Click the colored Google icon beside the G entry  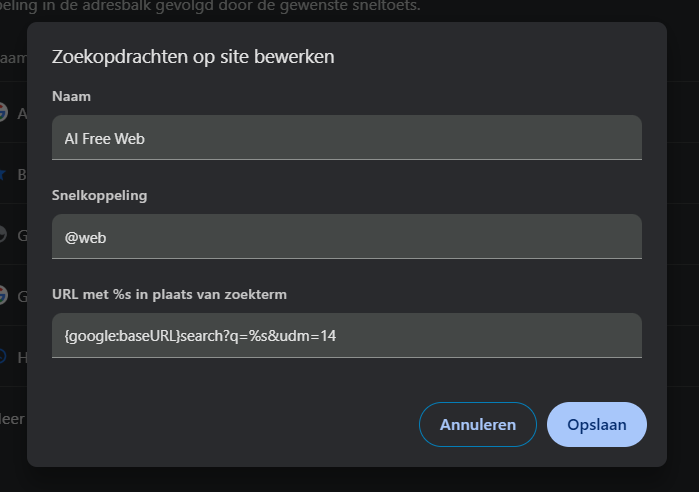(x=4, y=295)
